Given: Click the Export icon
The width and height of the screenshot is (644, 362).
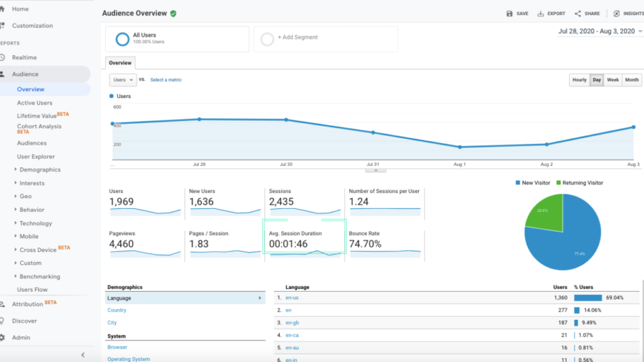Looking at the screenshot, I should (x=540, y=13).
